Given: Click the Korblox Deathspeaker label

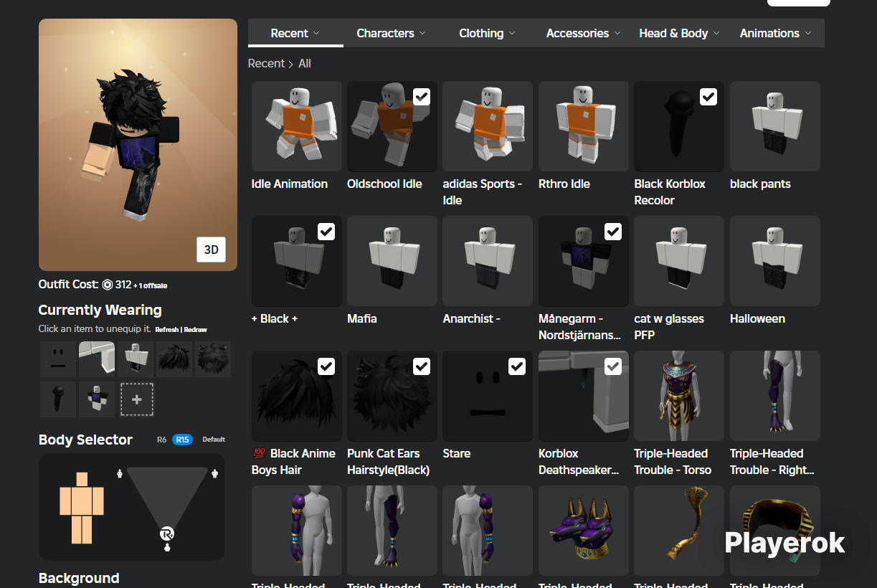Looking at the screenshot, I should point(579,462).
